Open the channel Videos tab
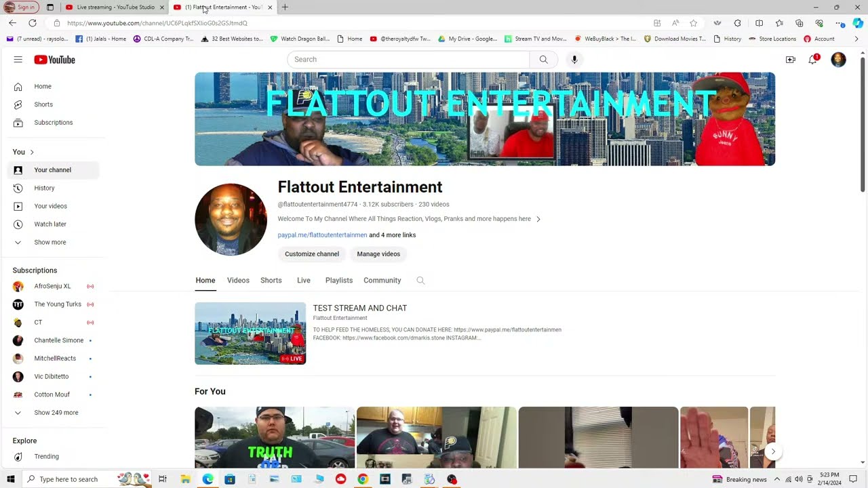The image size is (868, 488). [x=238, y=281]
